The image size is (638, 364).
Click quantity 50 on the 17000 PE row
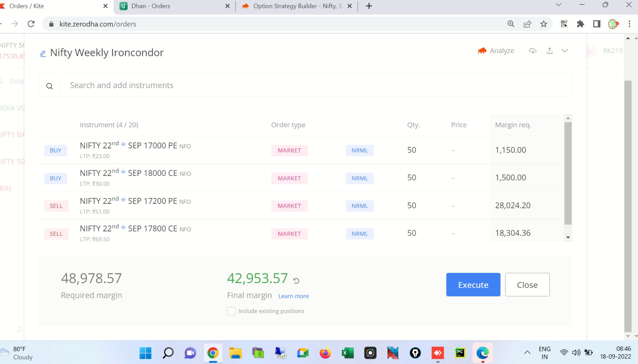(x=412, y=150)
